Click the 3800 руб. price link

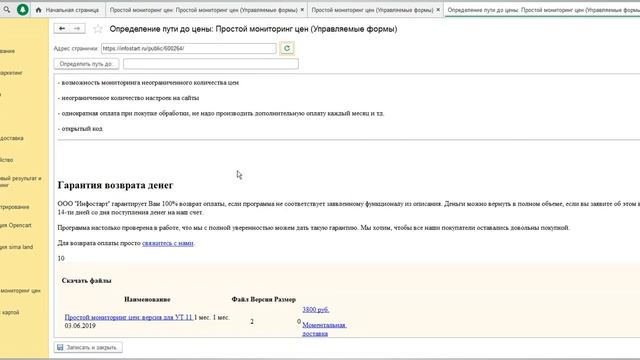[x=316, y=310]
